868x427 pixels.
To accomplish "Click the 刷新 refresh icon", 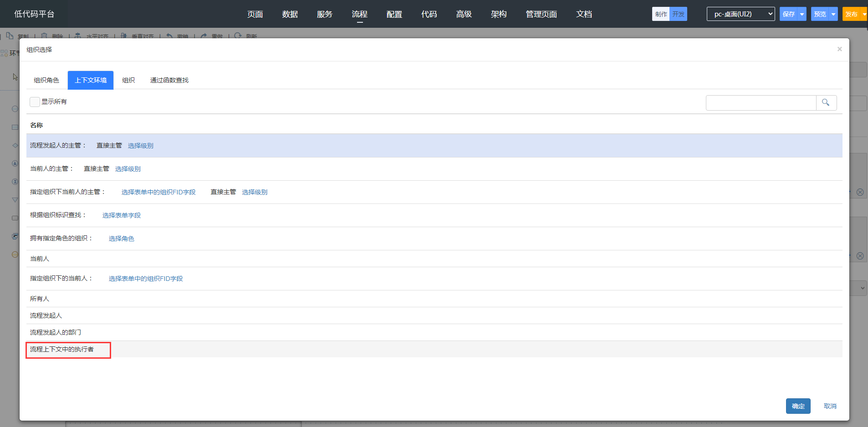I will (238, 36).
